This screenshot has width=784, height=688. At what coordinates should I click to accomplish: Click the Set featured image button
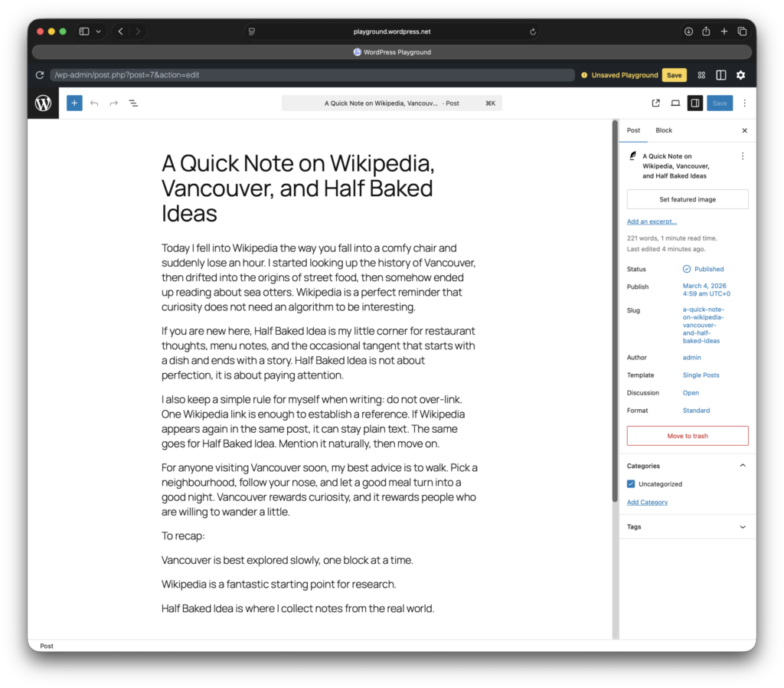coord(687,199)
